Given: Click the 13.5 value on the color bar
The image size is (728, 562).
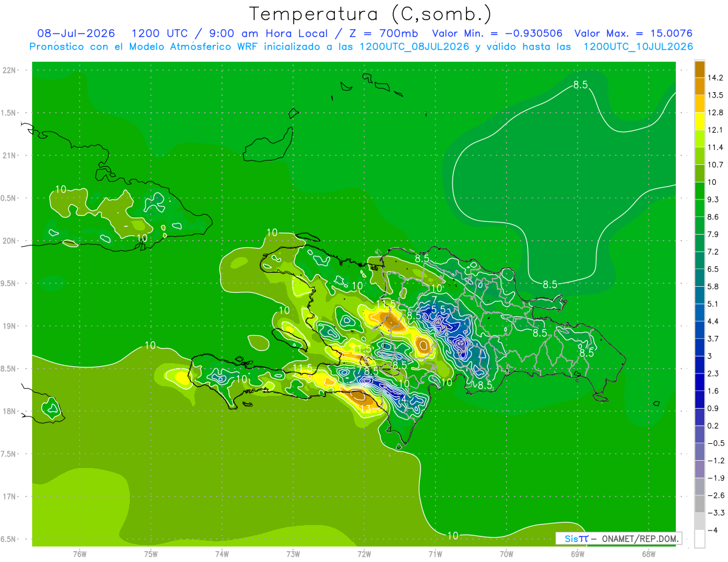Looking at the screenshot, I should click(715, 95).
